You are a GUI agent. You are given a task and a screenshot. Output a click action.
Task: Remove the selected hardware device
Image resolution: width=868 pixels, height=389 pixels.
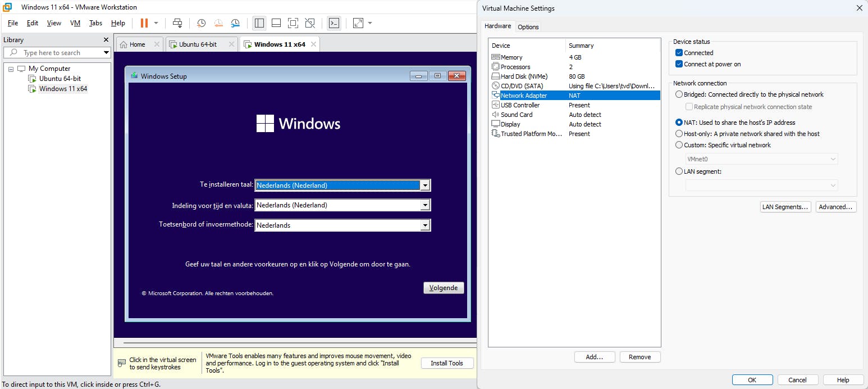tap(640, 357)
